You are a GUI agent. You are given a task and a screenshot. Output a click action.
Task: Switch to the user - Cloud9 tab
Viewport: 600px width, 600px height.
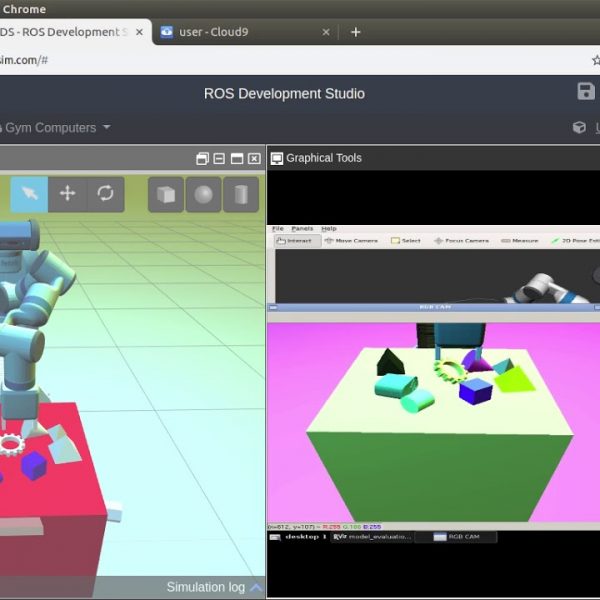pos(243,32)
